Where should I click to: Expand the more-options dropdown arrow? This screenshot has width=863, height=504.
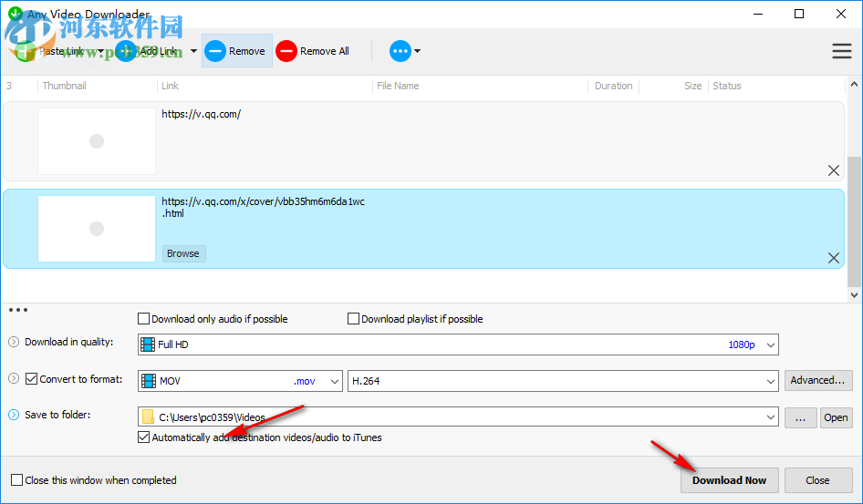417,51
